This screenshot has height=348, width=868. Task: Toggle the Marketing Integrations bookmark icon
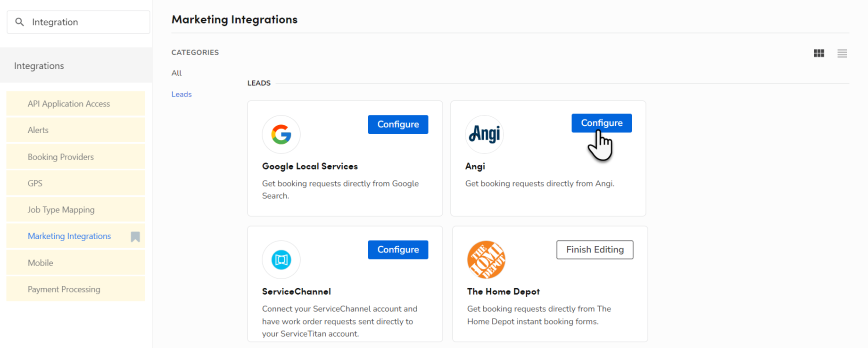tap(135, 236)
